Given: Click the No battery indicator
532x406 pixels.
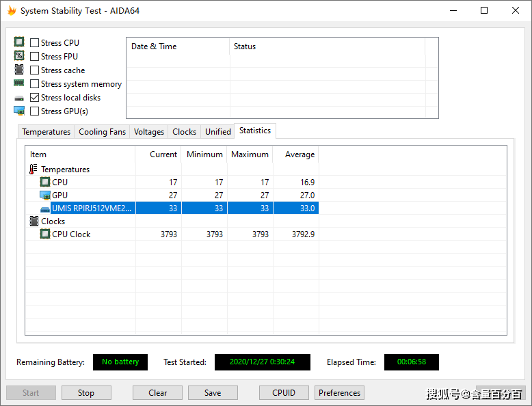Looking at the screenshot, I should pyautogui.click(x=120, y=362).
